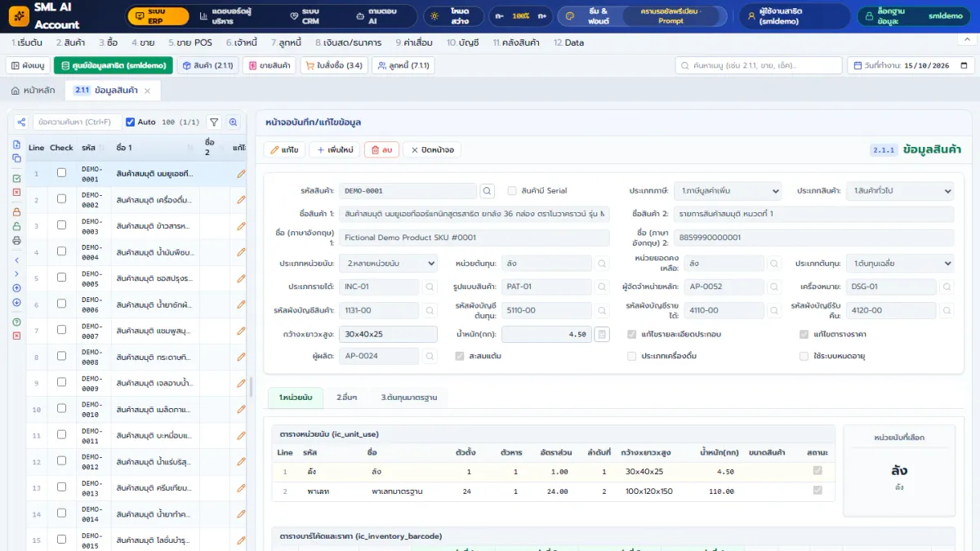The width and height of the screenshot is (980, 551).
Task: Open the ประเภทหน่วยนับ dropdown
Action: pos(388,264)
